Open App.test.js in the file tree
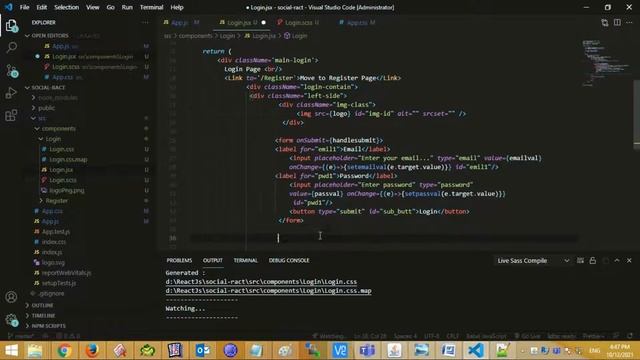 pos(56,232)
